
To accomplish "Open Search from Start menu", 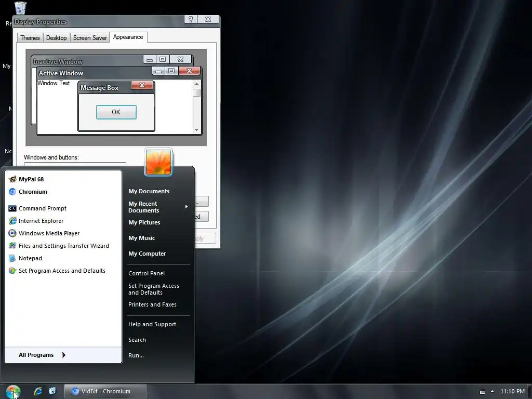I will coord(137,340).
